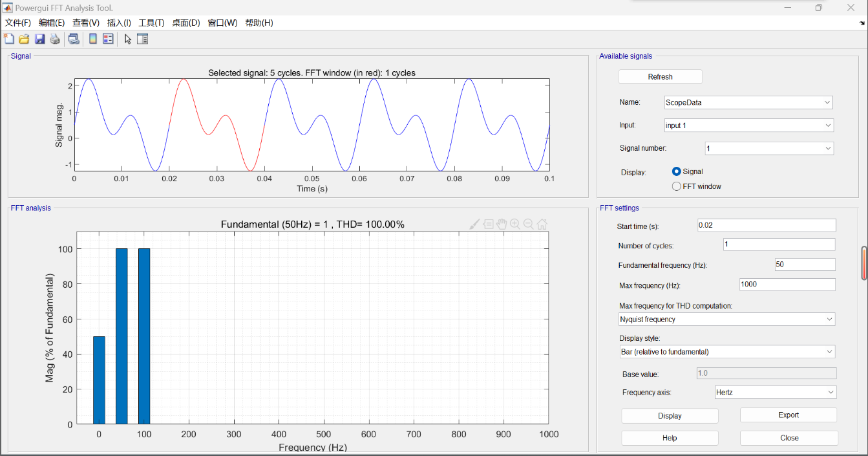Open the Nyquist frequency dropdown
The width and height of the screenshot is (868, 456).
click(x=727, y=320)
